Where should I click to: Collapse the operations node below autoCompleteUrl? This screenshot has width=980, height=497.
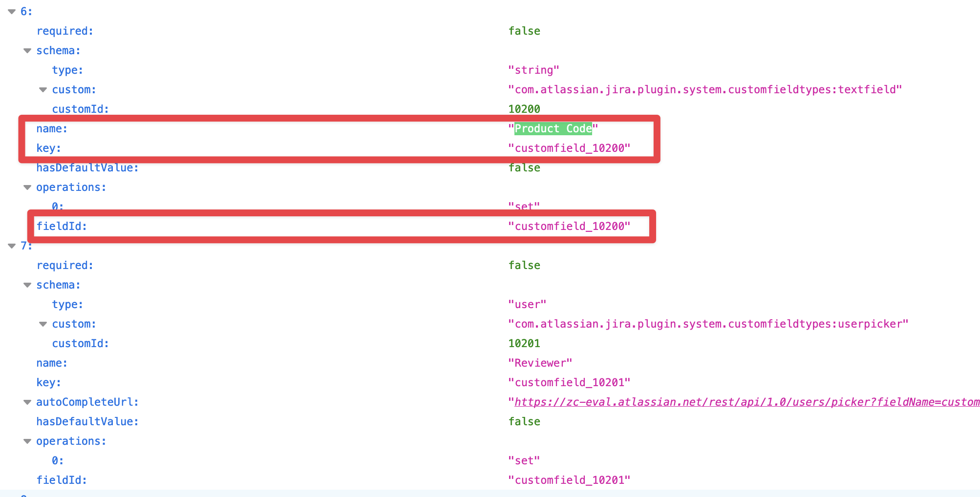pyautogui.click(x=27, y=441)
